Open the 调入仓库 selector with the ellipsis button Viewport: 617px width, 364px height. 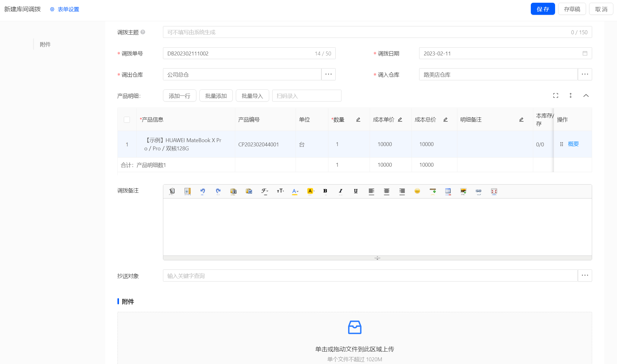585,74
